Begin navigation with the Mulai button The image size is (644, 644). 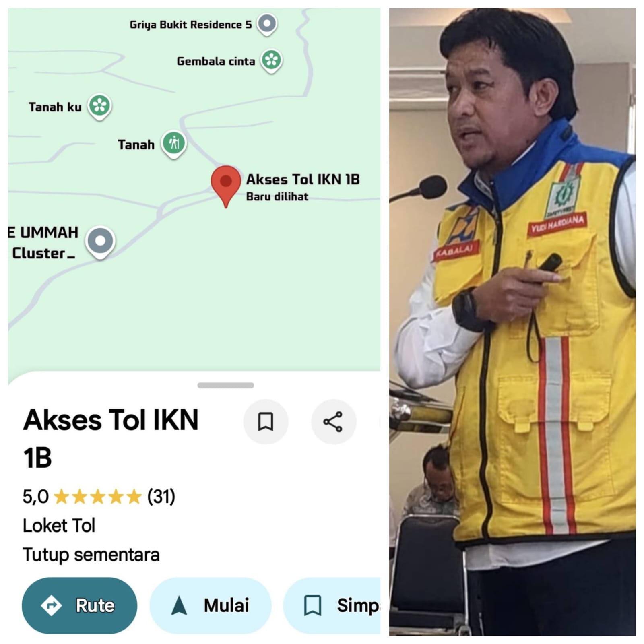pyautogui.click(x=211, y=605)
